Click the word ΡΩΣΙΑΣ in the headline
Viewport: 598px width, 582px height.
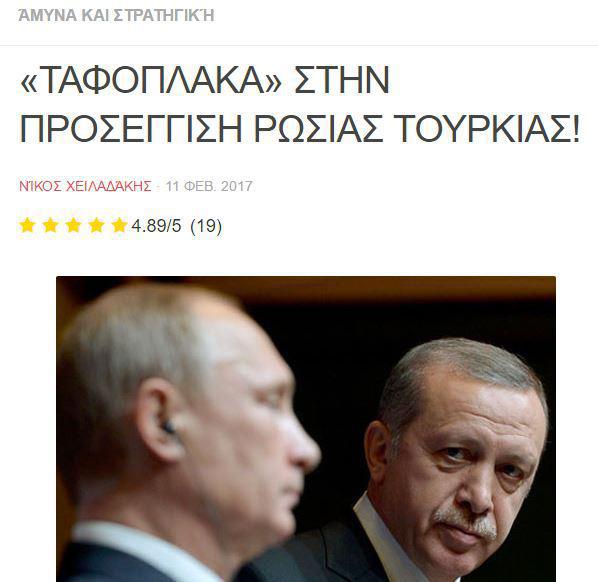pyautogui.click(x=318, y=129)
